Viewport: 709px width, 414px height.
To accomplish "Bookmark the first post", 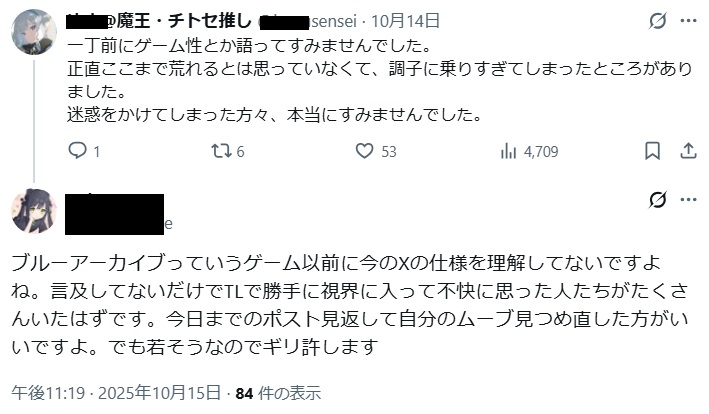I will click(x=652, y=151).
